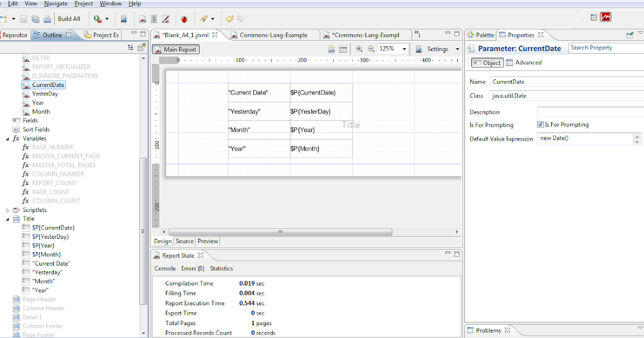The height and width of the screenshot is (338, 644).
Task: Click the orange JasperReports icon top right
Action: (606, 17)
